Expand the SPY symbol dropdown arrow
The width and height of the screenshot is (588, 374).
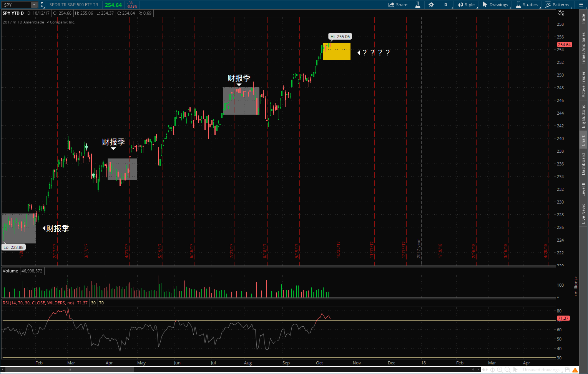pyautogui.click(x=34, y=5)
